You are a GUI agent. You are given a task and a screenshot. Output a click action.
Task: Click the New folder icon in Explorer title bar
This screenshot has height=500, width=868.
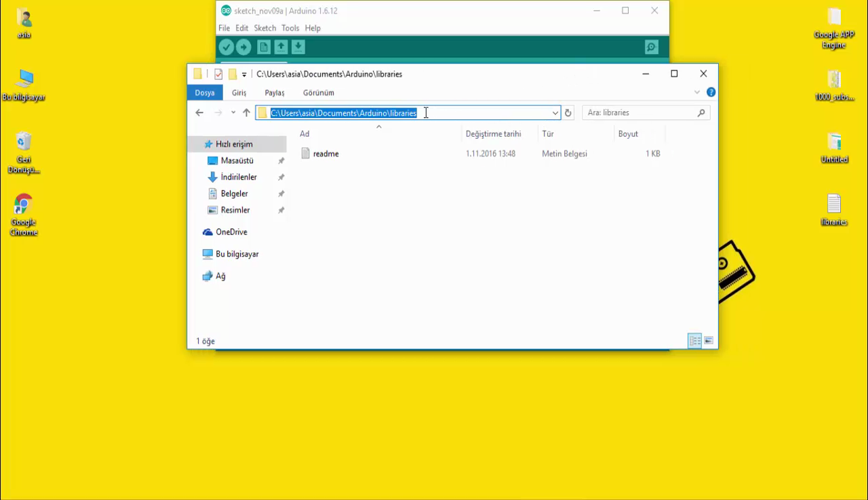[x=232, y=74]
